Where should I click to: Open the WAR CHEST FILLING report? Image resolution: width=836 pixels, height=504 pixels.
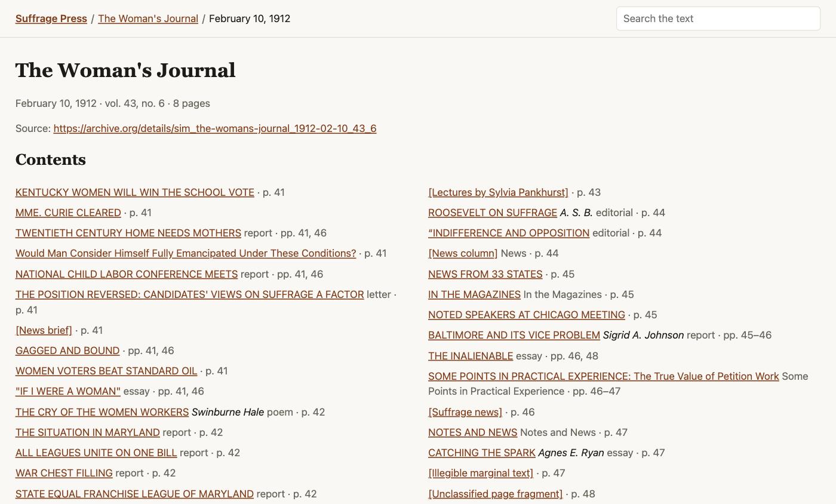pyautogui.click(x=64, y=473)
